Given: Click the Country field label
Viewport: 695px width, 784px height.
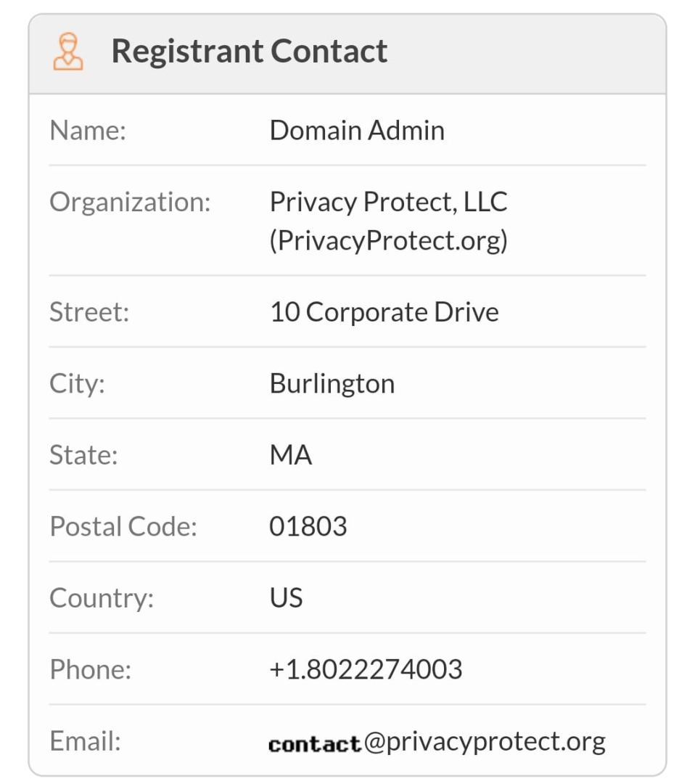Looking at the screenshot, I should point(102,598).
